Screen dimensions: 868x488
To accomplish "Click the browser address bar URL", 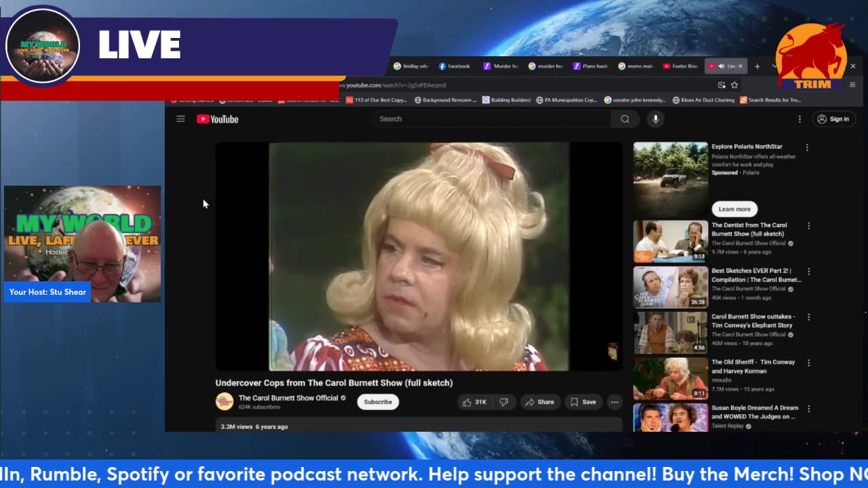I will click(x=393, y=85).
